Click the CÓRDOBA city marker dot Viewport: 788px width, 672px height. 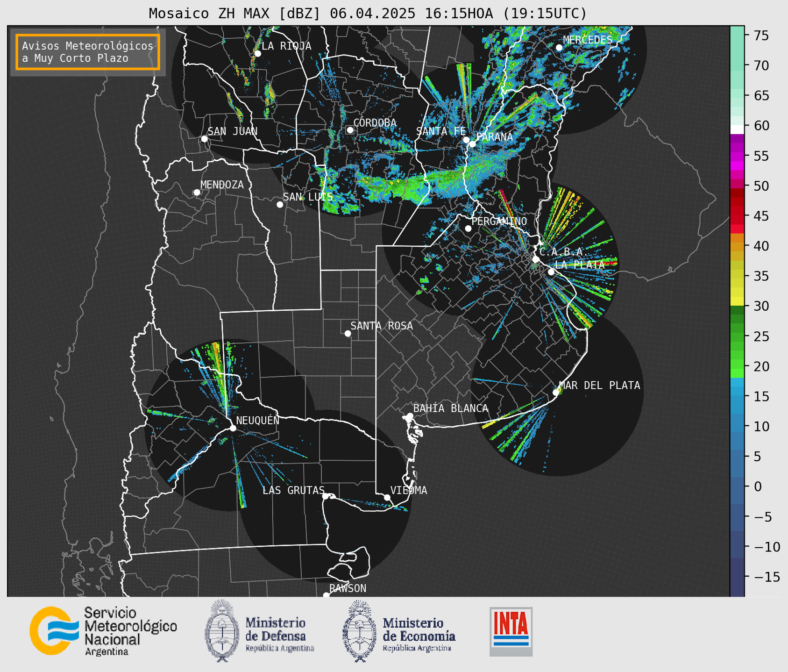[x=350, y=130]
